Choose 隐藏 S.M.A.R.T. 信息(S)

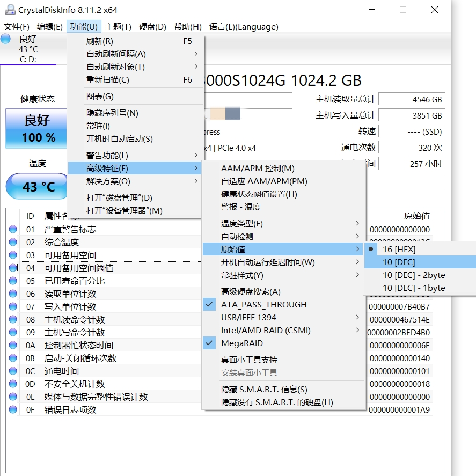click(283, 389)
